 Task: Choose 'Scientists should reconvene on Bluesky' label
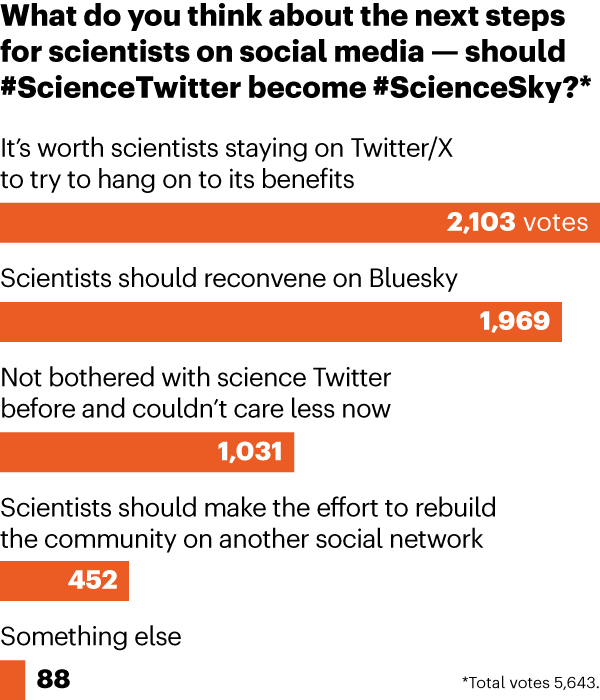click(x=229, y=278)
